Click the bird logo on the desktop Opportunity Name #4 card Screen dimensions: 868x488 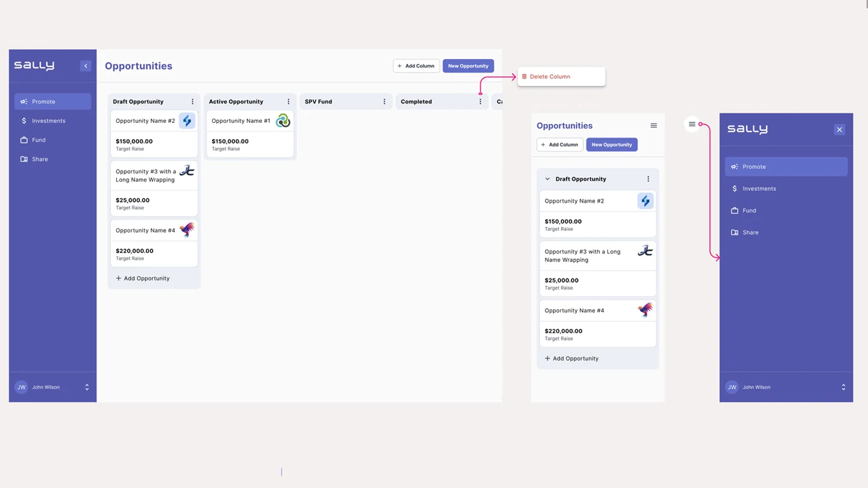point(187,230)
